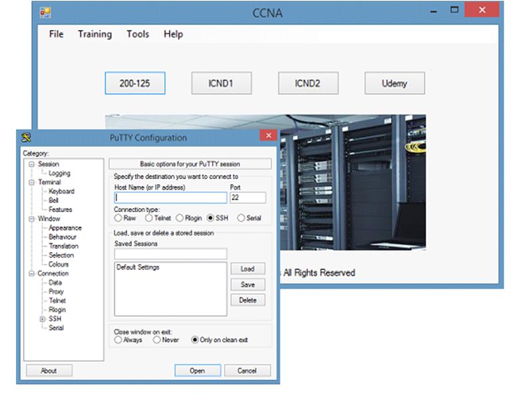Screen dimensions: 532x399
Task: Select Bell category in tree
Action: click(x=53, y=201)
